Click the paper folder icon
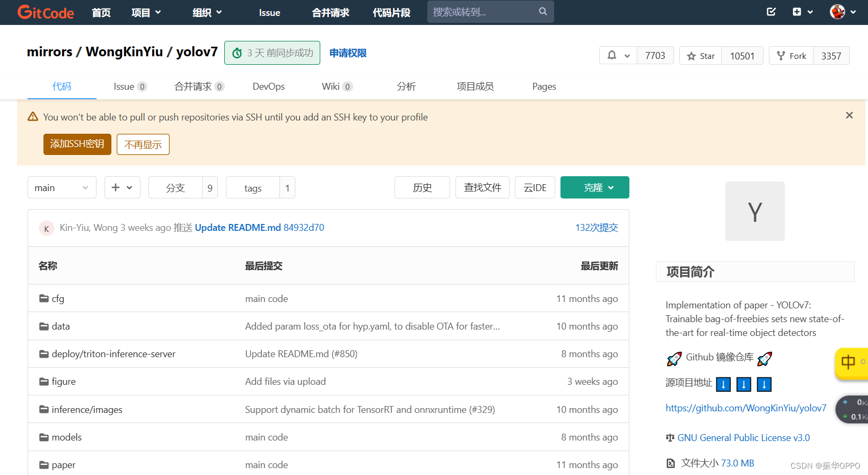Screen dimensions: 868x475 pos(44,464)
